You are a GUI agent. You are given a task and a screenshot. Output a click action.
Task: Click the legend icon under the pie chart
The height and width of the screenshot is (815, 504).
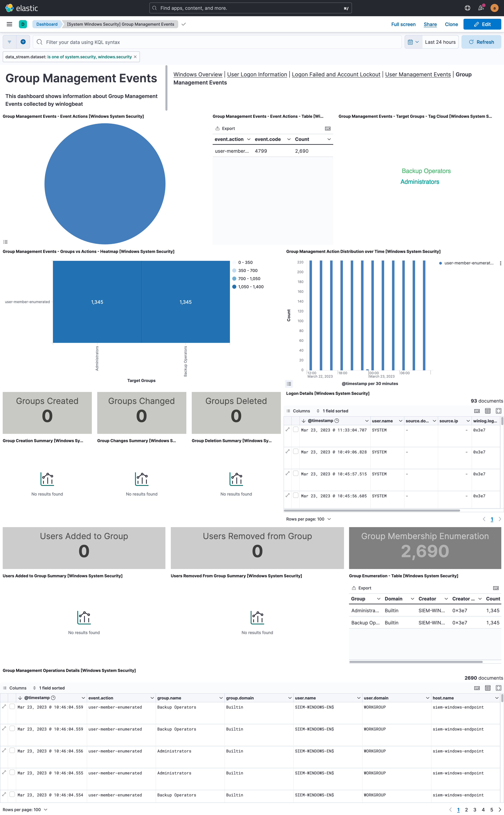(x=5, y=242)
